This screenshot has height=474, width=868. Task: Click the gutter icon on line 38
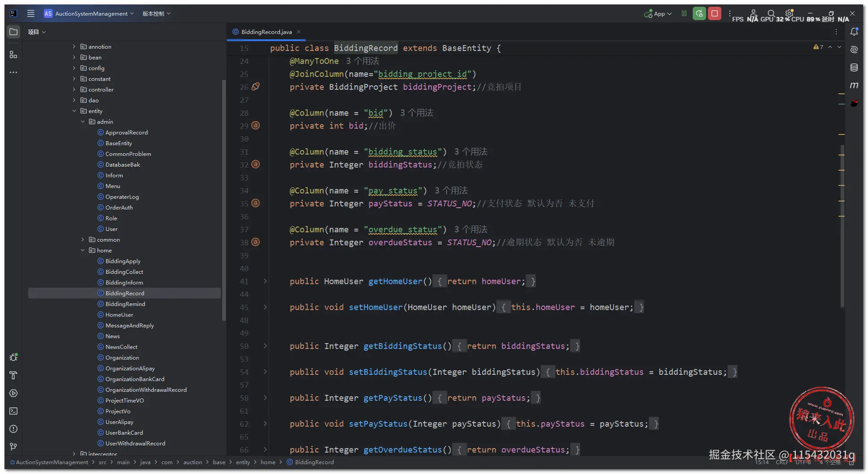click(x=255, y=242)
